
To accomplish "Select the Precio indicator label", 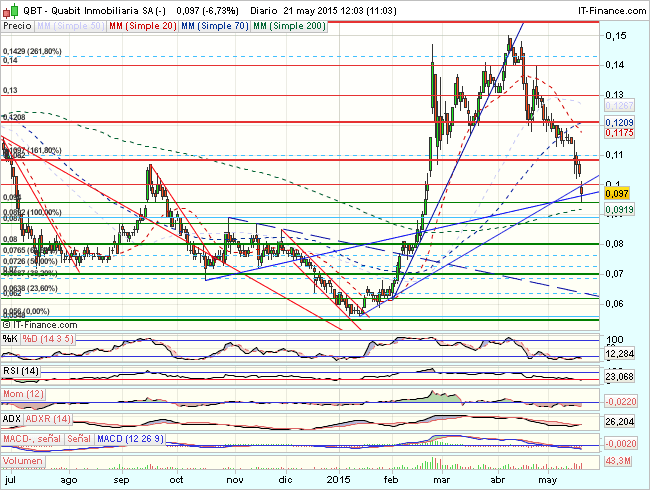I will point(17,26).
